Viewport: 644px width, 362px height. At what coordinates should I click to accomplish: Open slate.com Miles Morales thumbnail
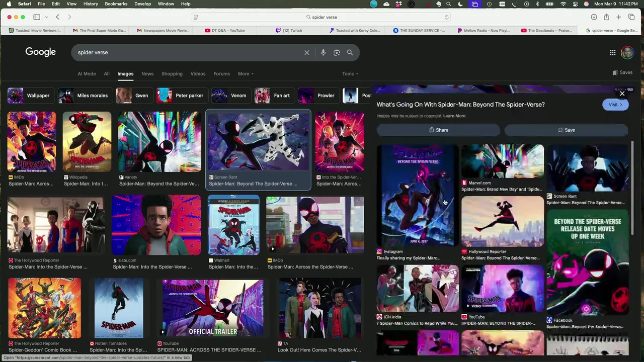pos(156,225)
